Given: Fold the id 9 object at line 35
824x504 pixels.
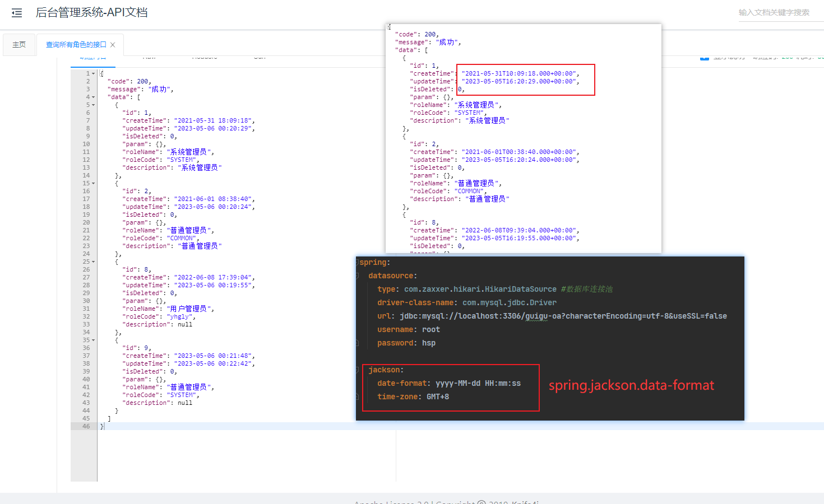Looking at the screenshot, I should click(x=94, y=340).
